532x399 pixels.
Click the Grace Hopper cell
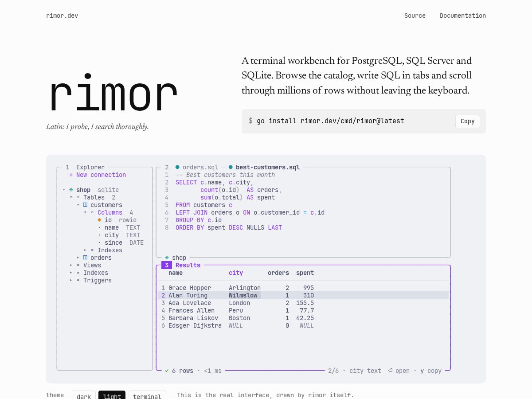[190, 288]
